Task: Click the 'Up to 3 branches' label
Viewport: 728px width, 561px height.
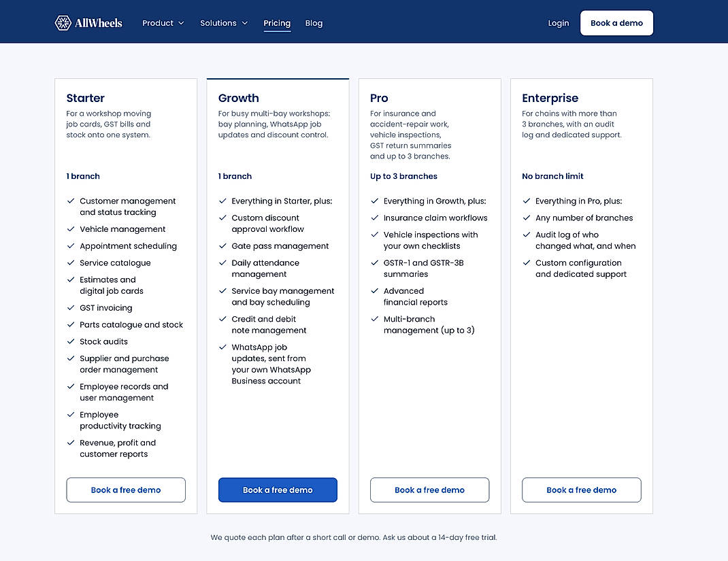Action: point(403,176)
